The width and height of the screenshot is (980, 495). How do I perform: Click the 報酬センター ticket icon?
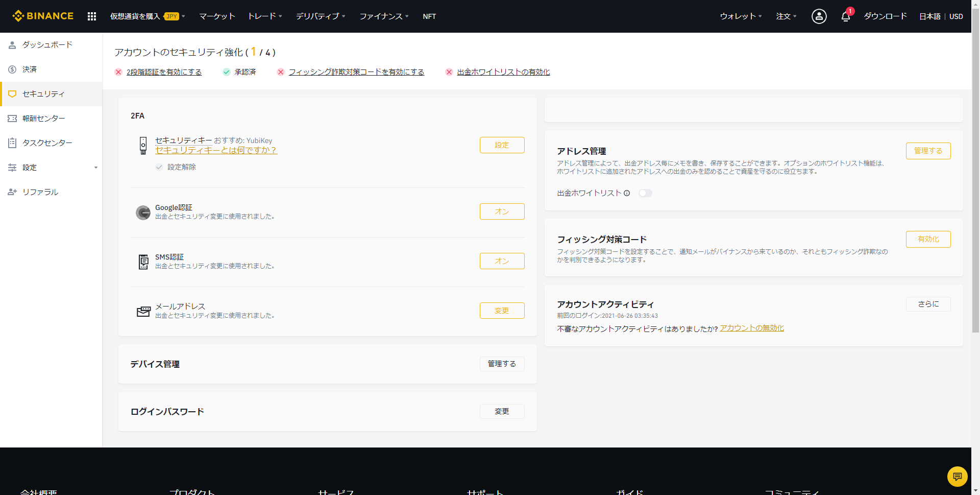tap(12, 119)
